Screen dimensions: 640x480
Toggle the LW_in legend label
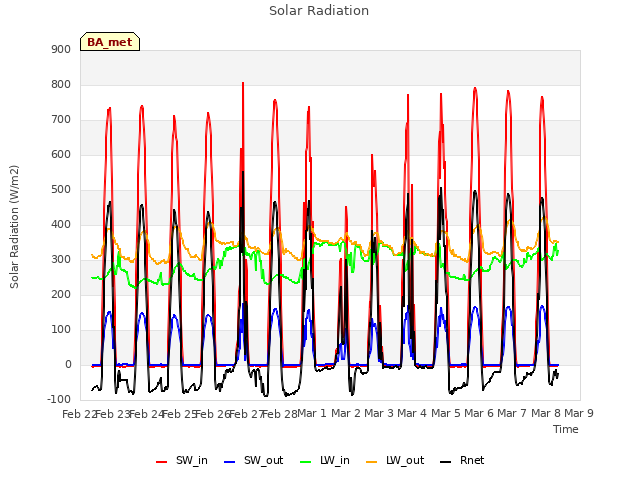click(x=335, y=460)
